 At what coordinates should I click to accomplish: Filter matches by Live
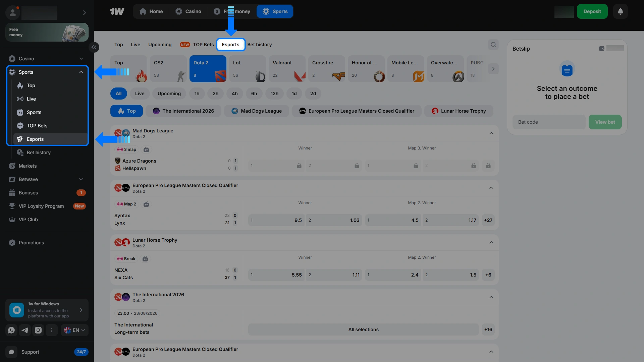pos(140,94)
